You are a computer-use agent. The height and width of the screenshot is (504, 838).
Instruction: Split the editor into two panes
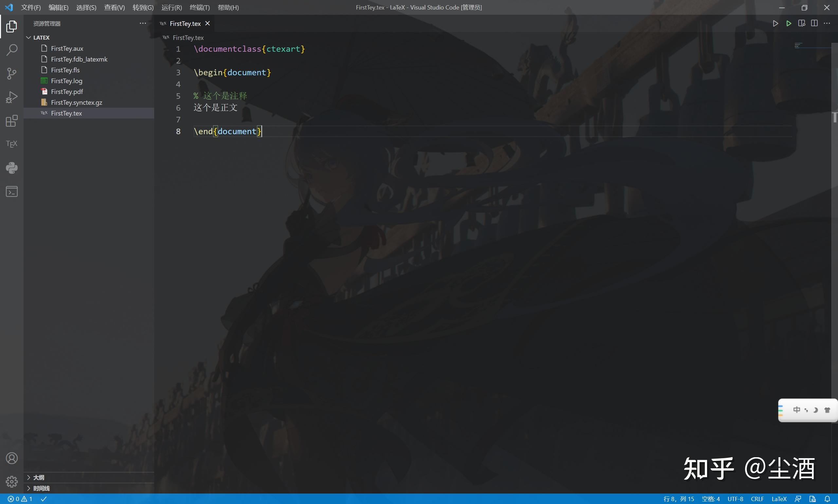coord(814,23)
